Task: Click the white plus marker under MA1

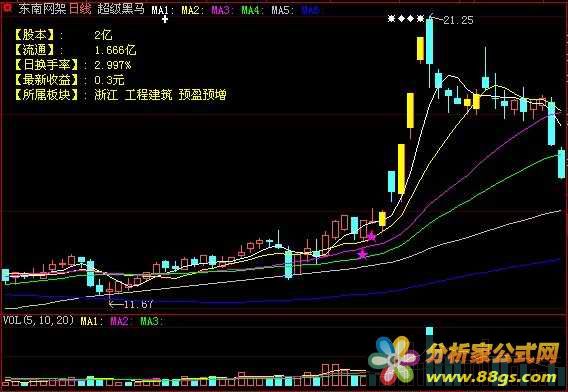Action: click(x=165, y=19)
